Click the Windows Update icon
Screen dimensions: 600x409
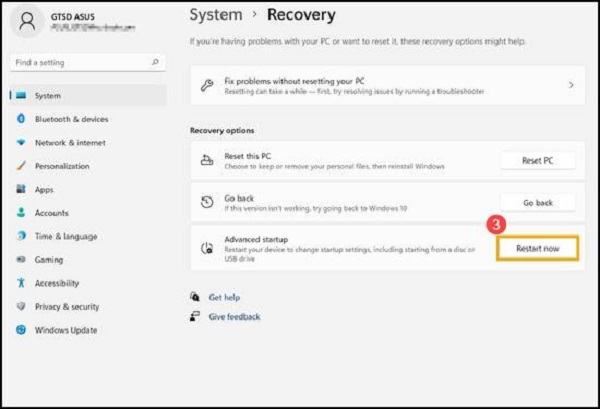pos(20,330)
